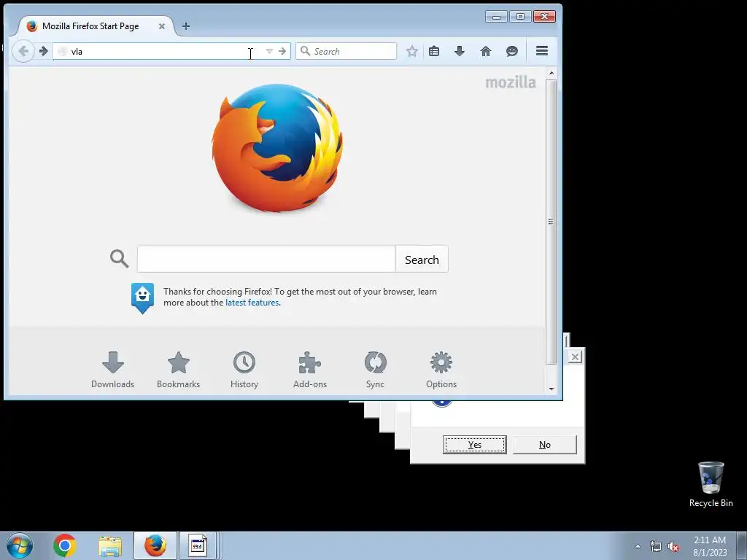Open History from the start page shortcuts

click(244, 370)
